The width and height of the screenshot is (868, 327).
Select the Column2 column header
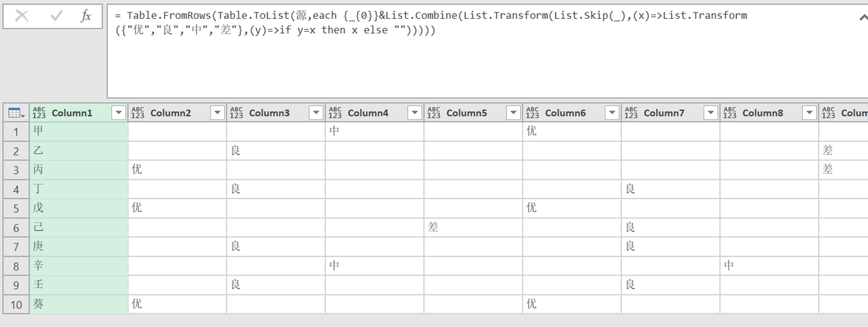pyautogui.click(x=171, y=113)
